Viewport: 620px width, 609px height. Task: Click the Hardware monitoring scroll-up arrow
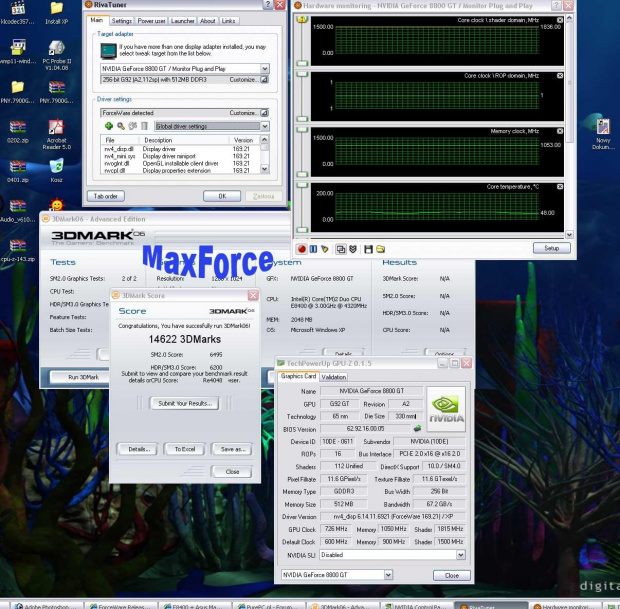[569, 18]
